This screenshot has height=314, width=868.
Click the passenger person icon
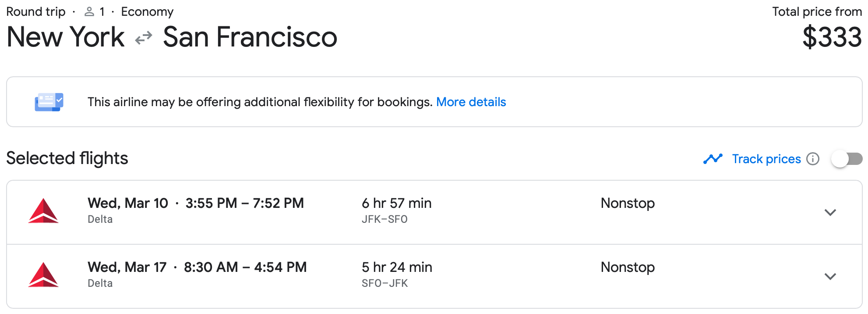tap(90, 11)
